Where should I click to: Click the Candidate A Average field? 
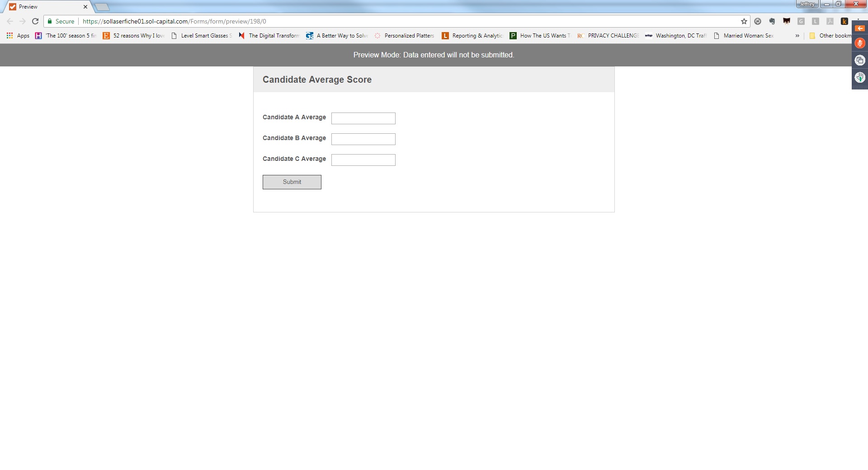[x=363, y=118]
